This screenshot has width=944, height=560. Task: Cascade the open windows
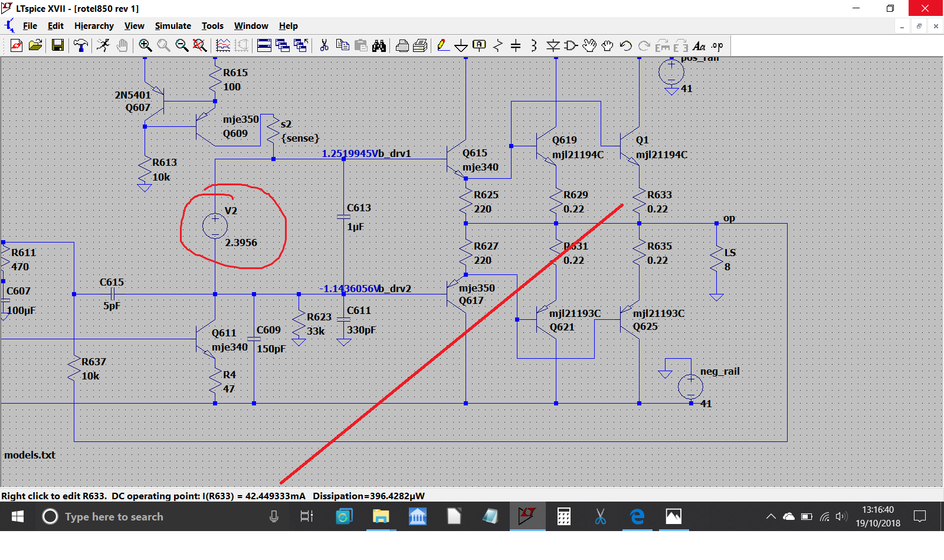(283, 45)
